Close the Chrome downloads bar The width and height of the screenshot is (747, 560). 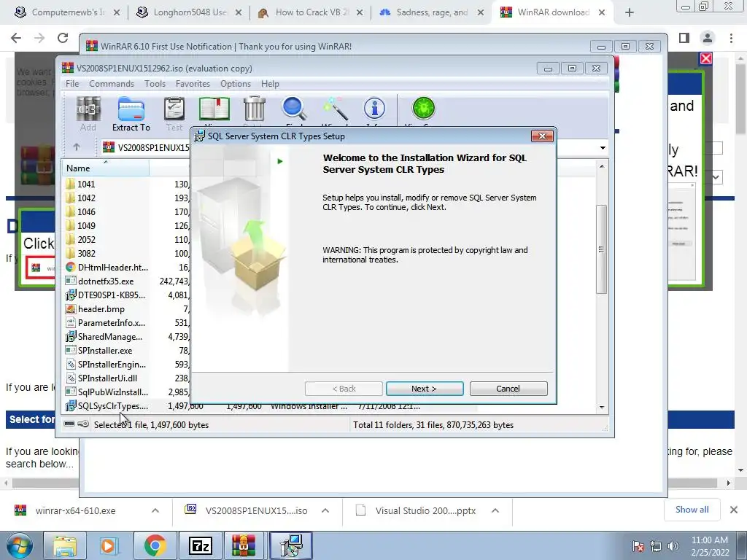click(734, 510)
